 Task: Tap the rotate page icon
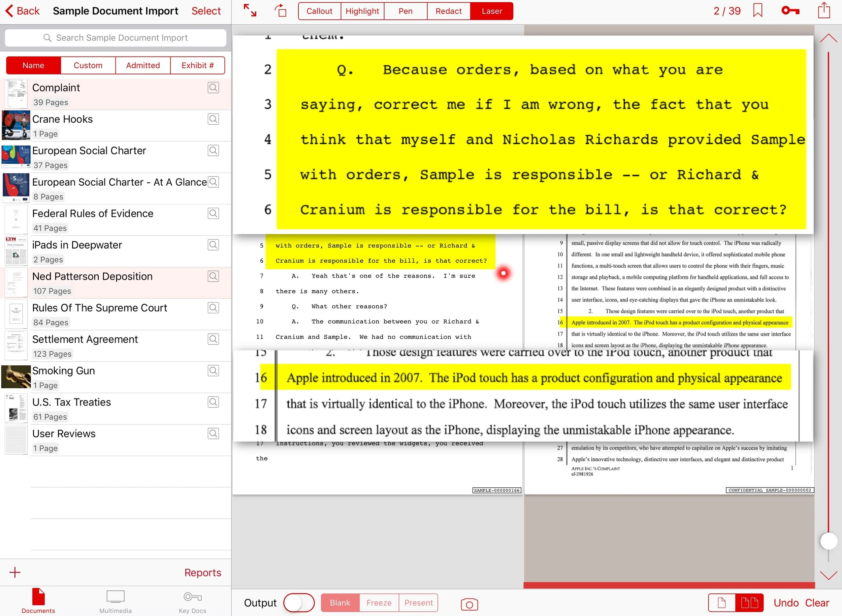(x=281, y=10)
